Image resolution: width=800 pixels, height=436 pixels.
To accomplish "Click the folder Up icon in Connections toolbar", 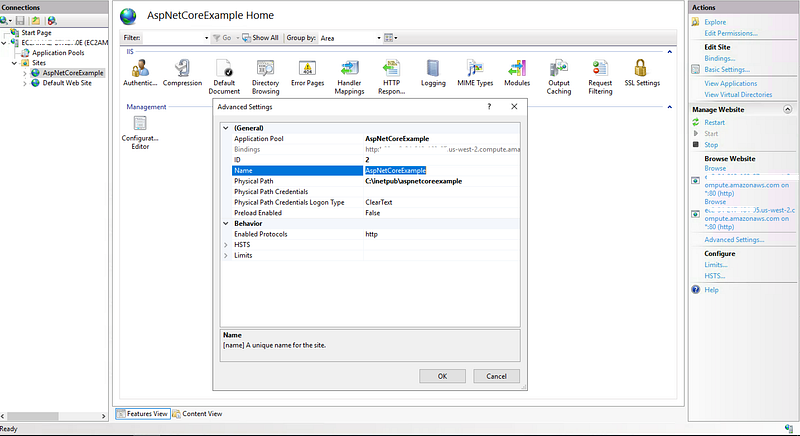I will [x=36, y=20].
